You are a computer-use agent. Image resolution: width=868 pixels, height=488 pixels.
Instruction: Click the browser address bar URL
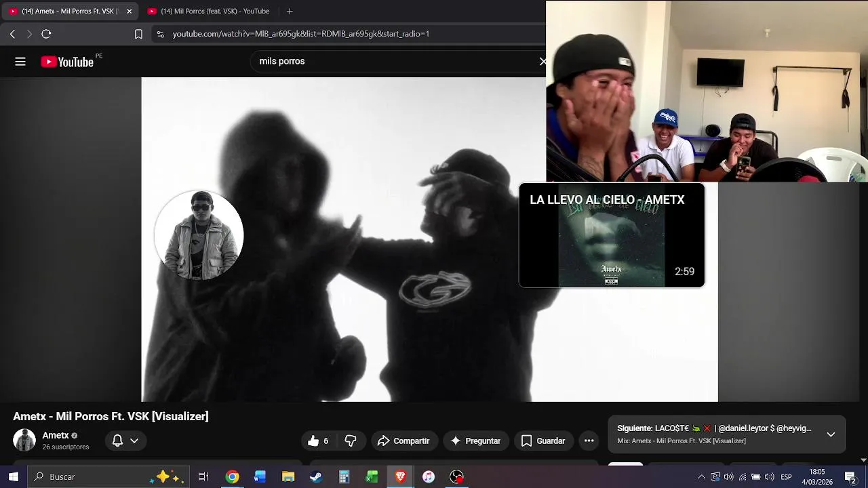coord(301,34)
